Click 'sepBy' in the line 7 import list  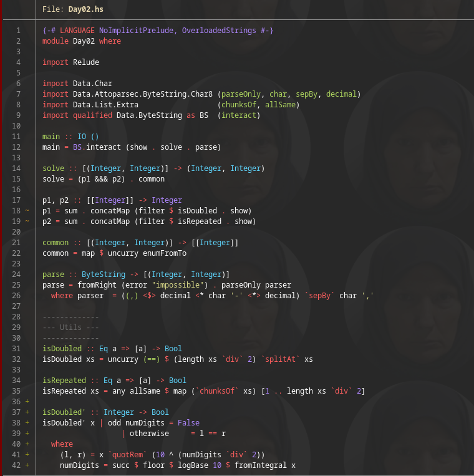point(306,94)
